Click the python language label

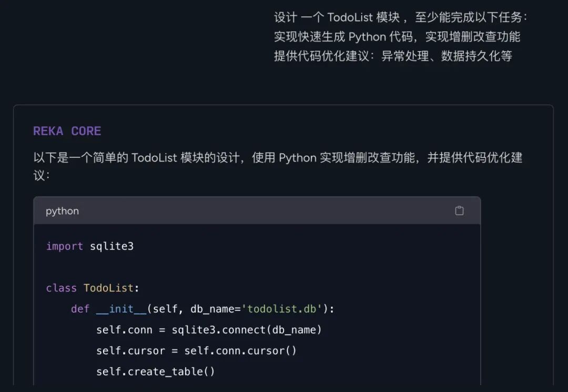point(62,211)
